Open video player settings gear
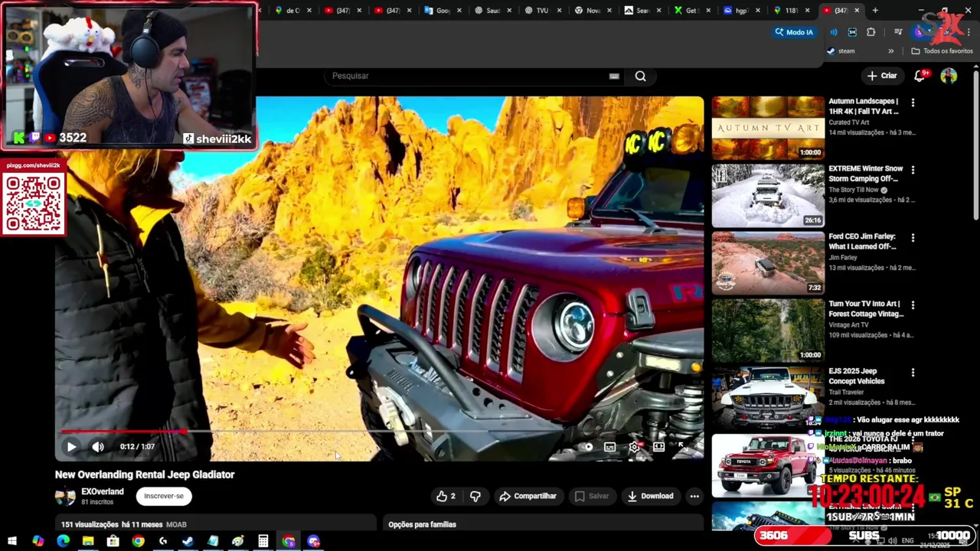 (634, 447)
